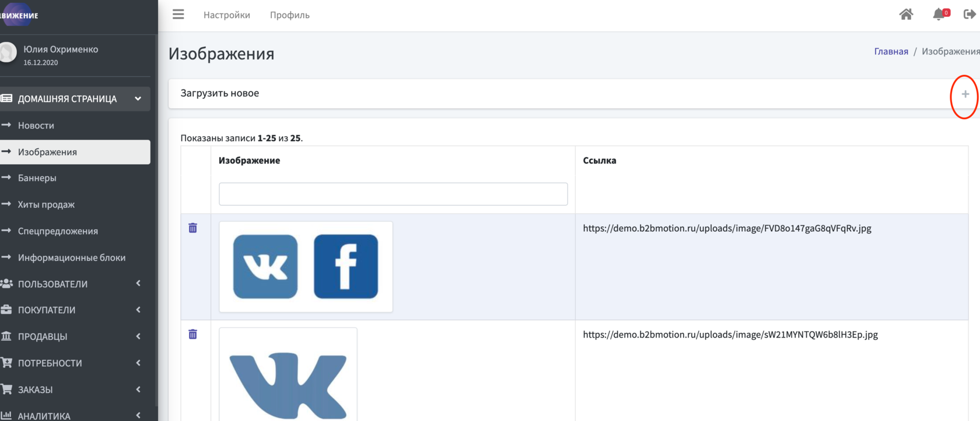Click the Заказы cart icon
980x421 pixels.
[x=6, y=389]
